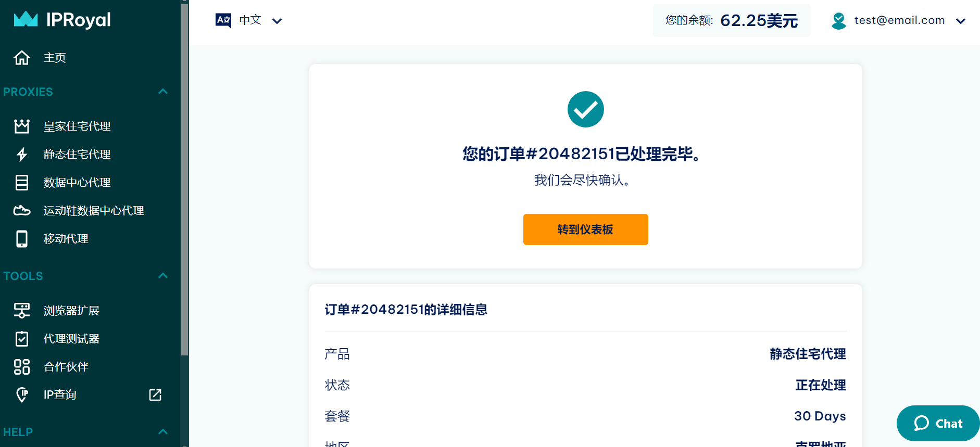
Task: Open the browser extension icon
Action: (x=22, y=311)
